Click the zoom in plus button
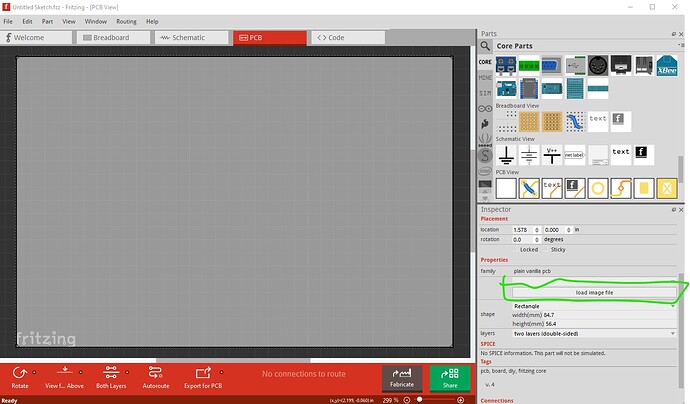Viewport: 690px width, 404px height. [x=460, y=400]
